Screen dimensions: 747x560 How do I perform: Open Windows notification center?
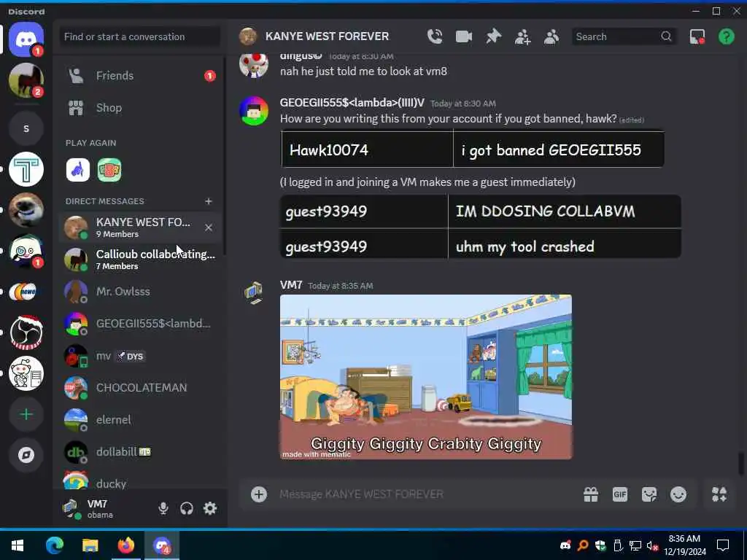click(723, 545)
